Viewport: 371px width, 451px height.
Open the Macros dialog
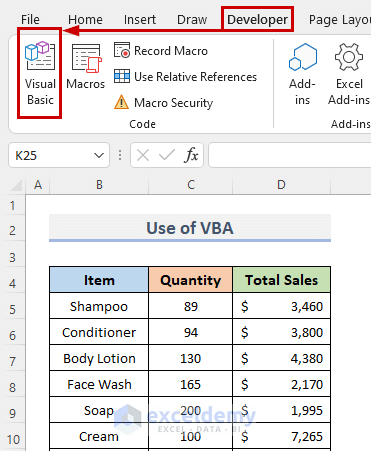(86, 67)
